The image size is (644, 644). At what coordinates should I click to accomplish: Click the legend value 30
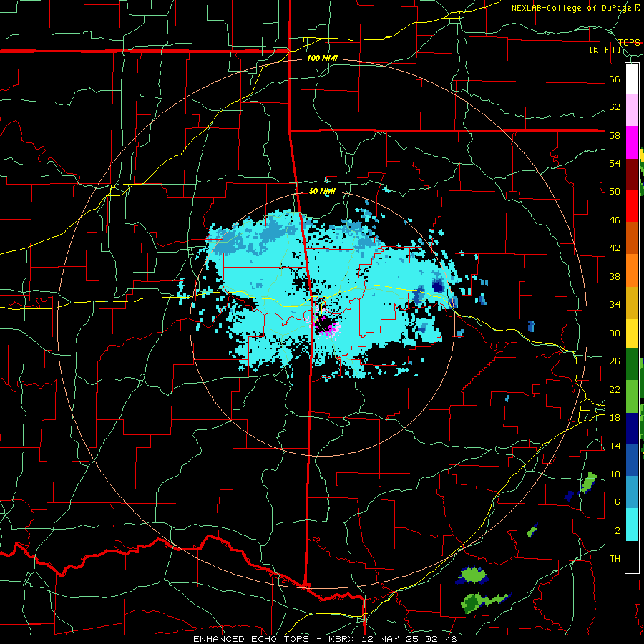[x=615, y=333]
